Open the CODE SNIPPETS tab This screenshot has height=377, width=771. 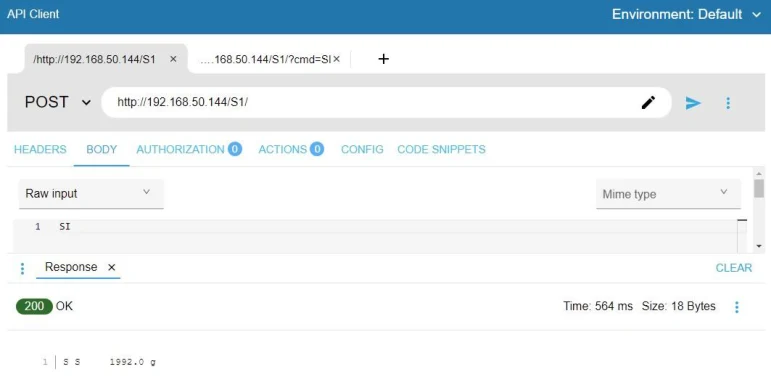(441, 149)
